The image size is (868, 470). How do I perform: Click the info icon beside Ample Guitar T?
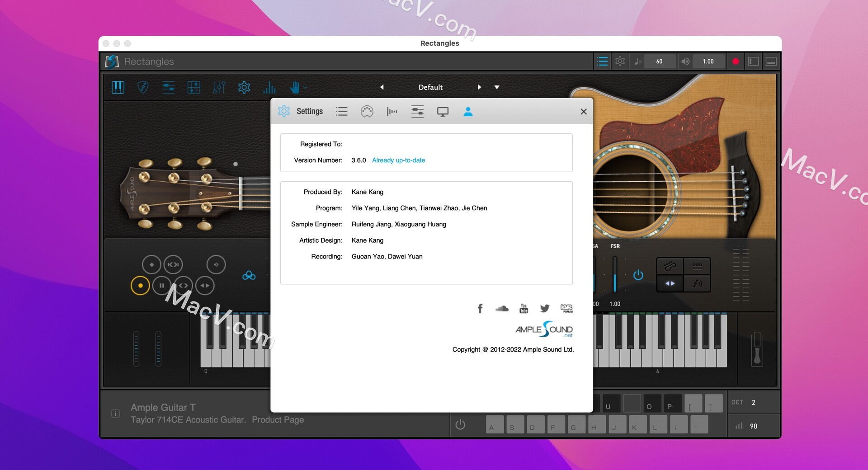tap(116, 414)
